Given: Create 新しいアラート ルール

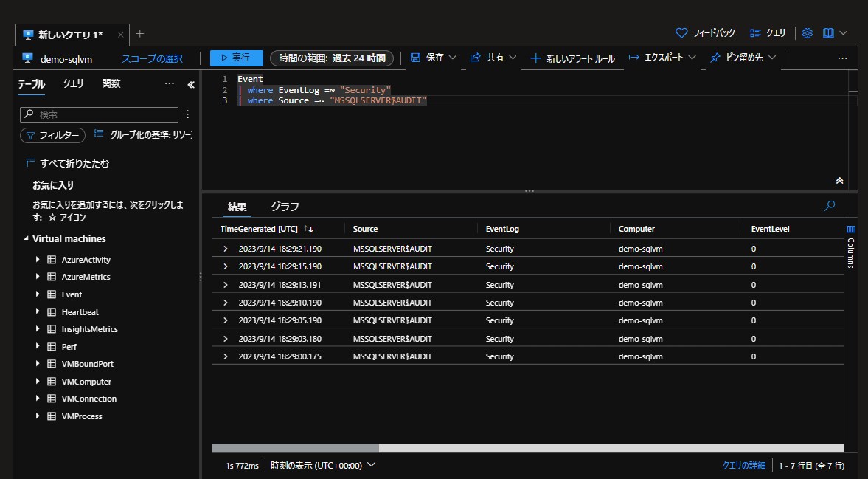Looking at the screenshot, I should coord(573,59).
